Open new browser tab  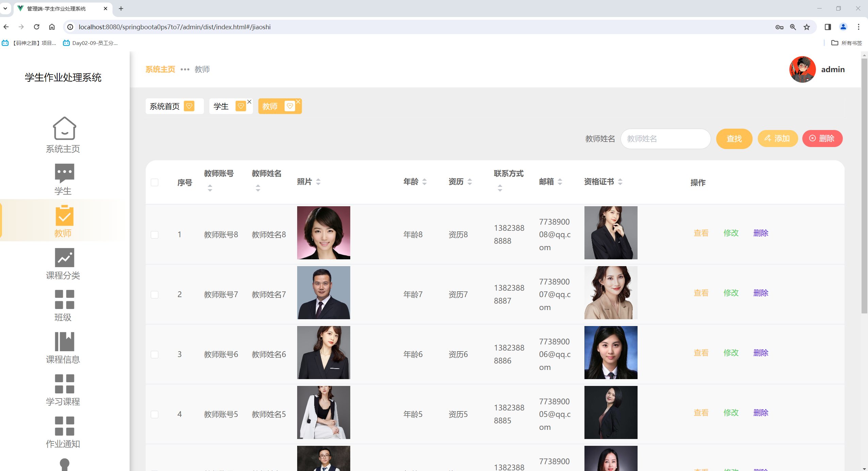(x=121, y=9)
